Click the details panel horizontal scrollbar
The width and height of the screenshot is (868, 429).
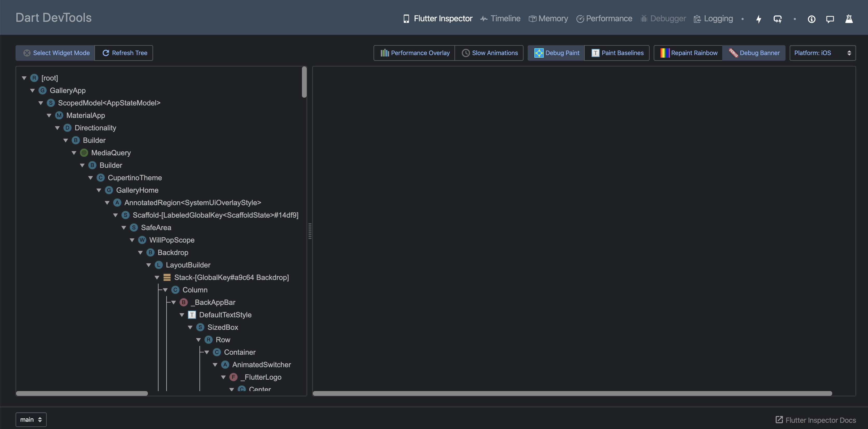572,393
